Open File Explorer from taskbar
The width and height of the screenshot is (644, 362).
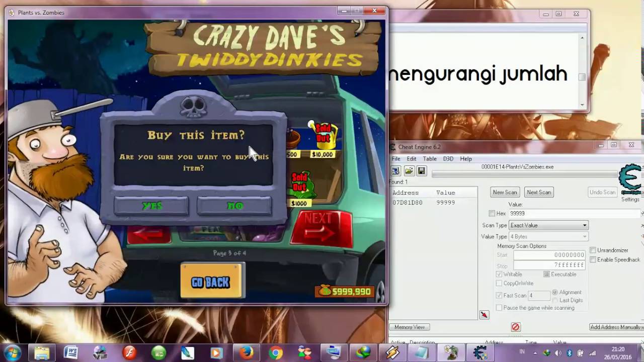tap(42, 352)
